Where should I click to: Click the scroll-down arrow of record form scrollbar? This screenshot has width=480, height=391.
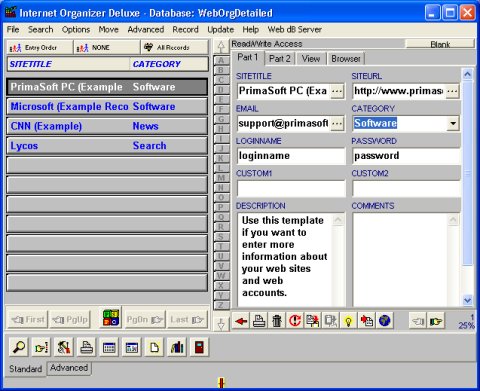pyautogui.click(x=467, y=300)
